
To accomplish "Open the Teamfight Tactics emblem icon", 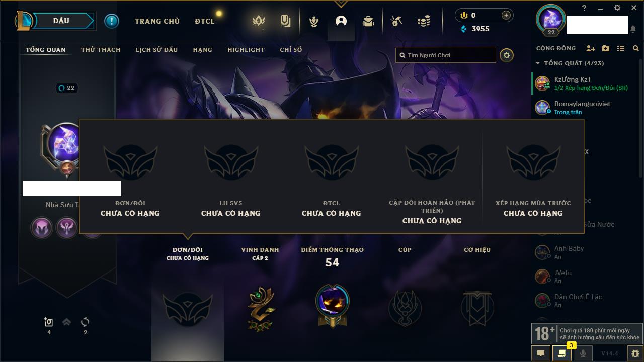I will point(259,21).
